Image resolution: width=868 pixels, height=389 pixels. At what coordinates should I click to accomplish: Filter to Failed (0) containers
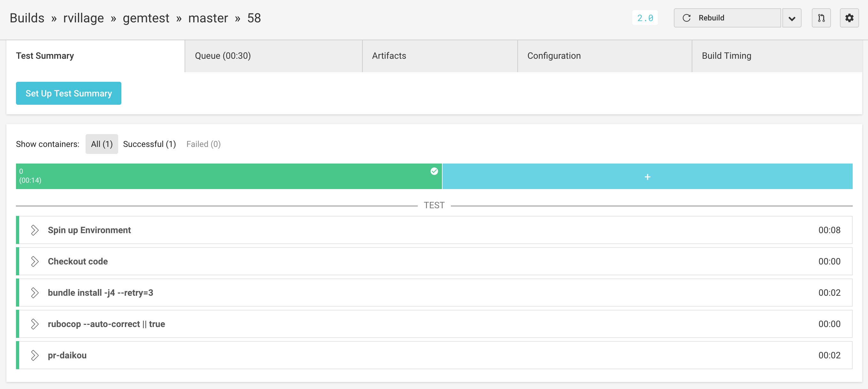pyautogui.click(x=203, y=144)
